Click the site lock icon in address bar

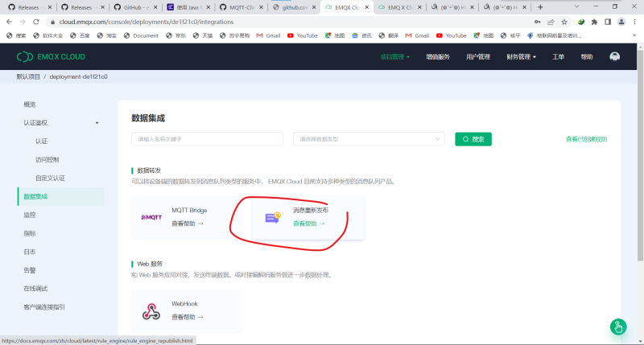coord(52,22)
